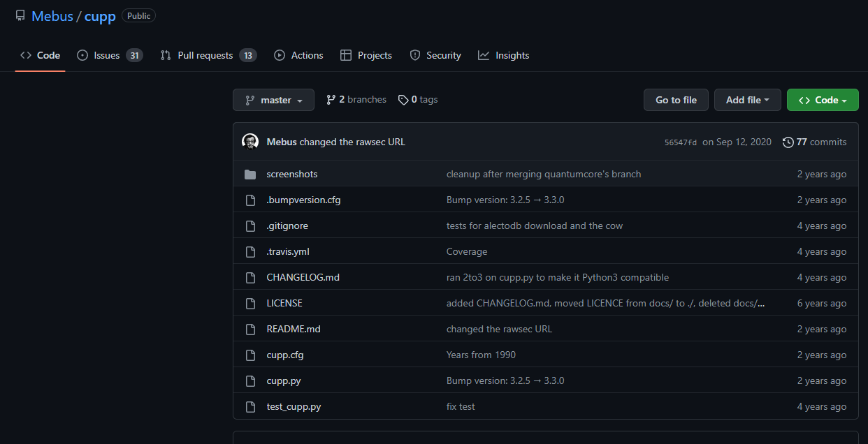This screenshot has width=868, height=444.
Task: Open the .travis.yml file
Action: tap(288, 251)
